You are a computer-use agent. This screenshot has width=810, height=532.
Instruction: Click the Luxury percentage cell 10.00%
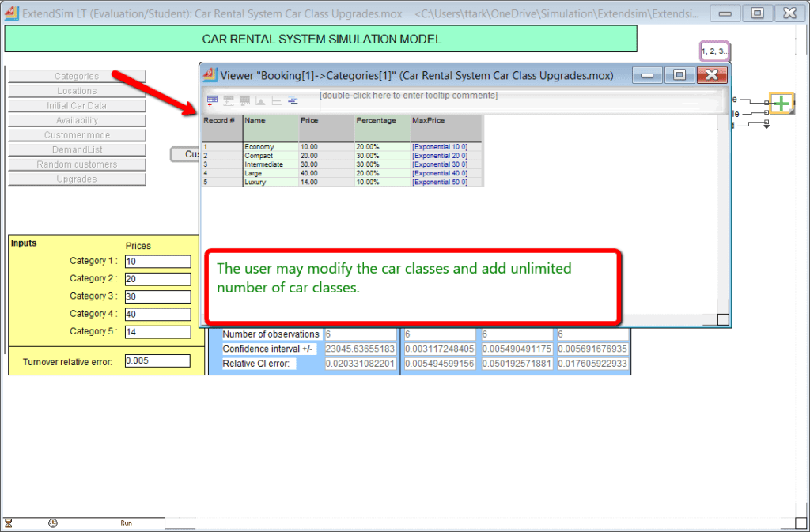click(382, 182)
